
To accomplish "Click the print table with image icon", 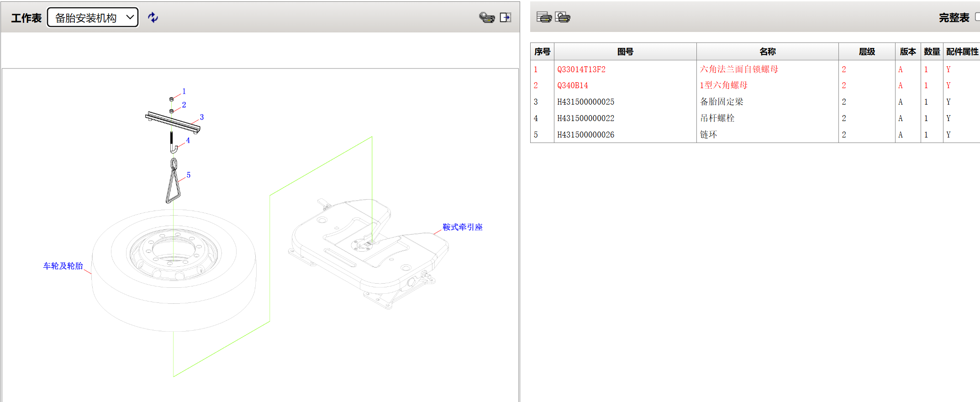I will (x=563, y=17).
